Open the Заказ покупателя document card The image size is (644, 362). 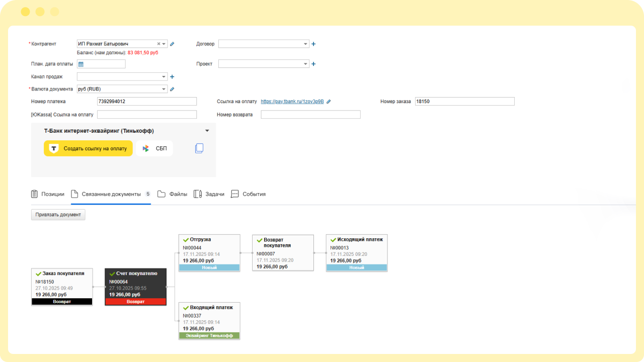click(x=62, y=287)
